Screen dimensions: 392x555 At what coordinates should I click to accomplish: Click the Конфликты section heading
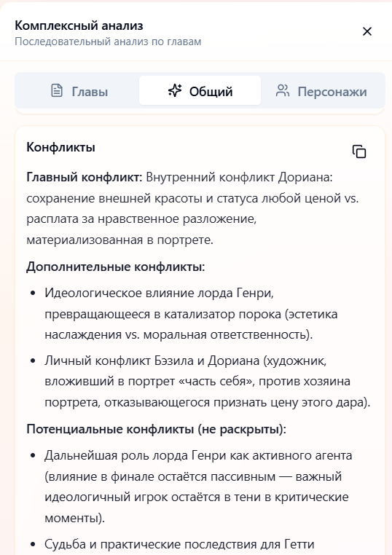61,147
